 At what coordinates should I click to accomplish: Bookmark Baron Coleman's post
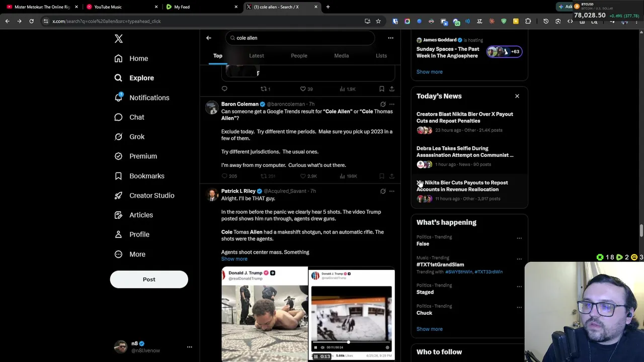coord(382,176)
